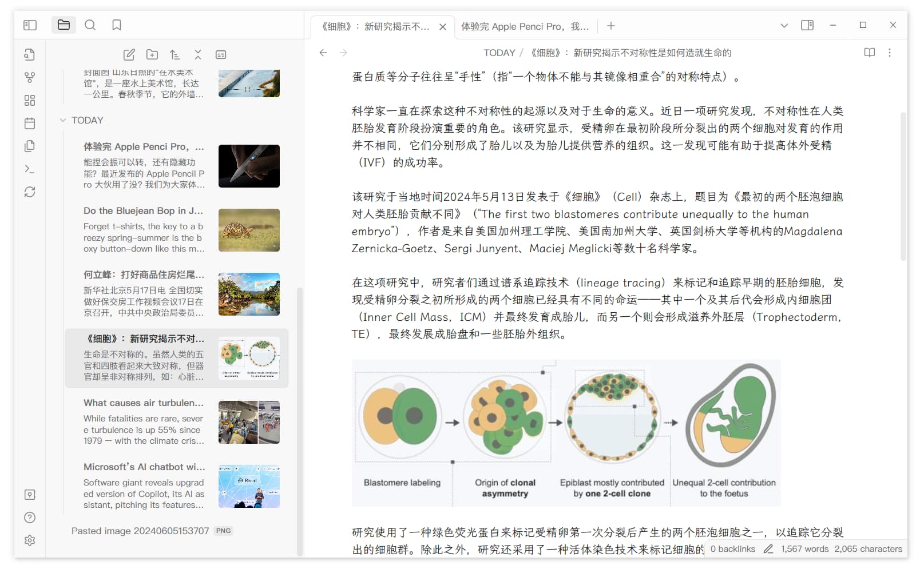
Task: Open the daily calendar icon
Action: 30,123
